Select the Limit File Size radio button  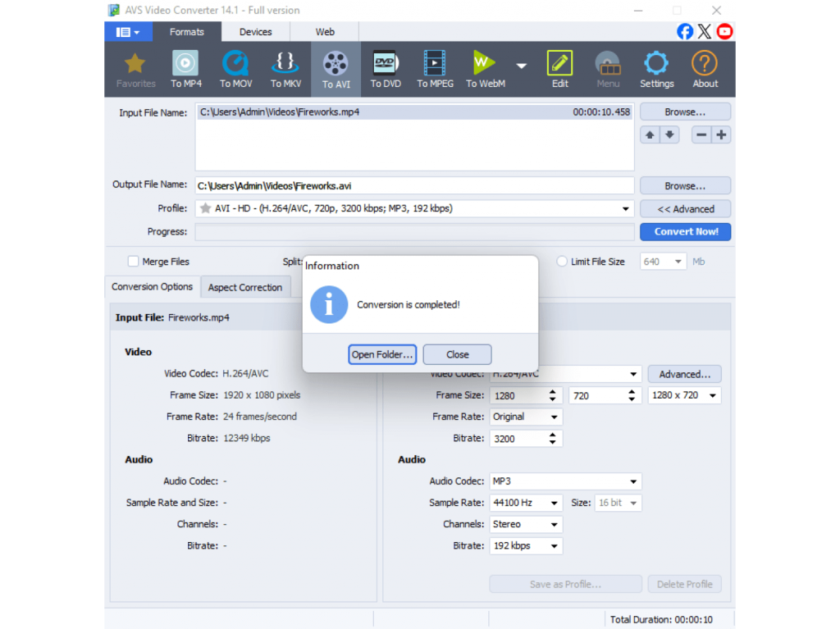pyautogui.click(x=562, y=262)
